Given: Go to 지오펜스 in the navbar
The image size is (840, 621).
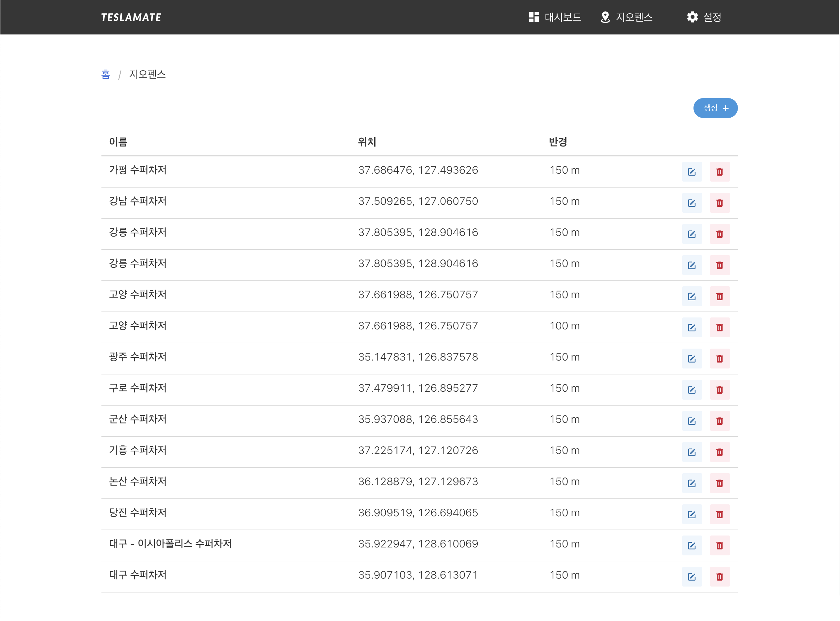Looking at the screenshot, I should tap(627, 17).
